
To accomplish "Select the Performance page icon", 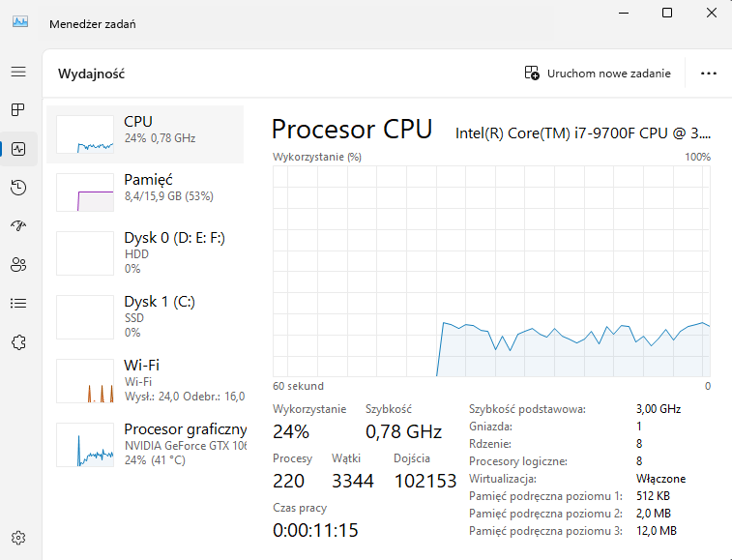I will point(17,149).
